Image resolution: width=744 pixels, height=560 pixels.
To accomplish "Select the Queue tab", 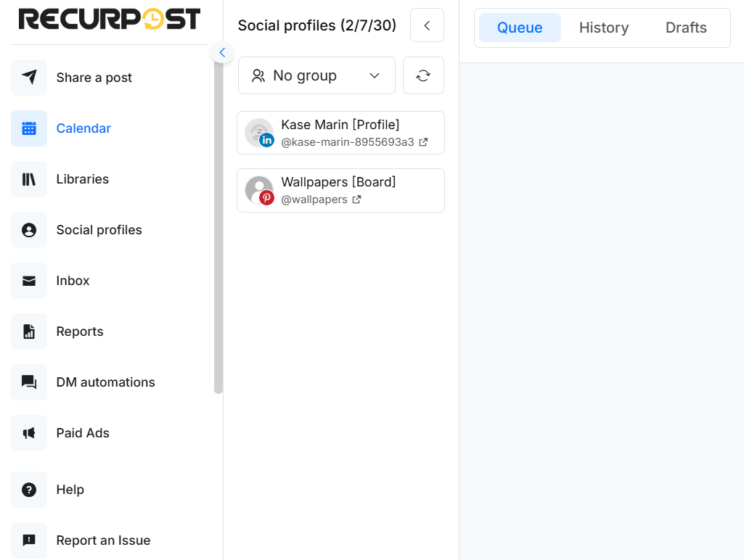I will click(x=519, y=28).
